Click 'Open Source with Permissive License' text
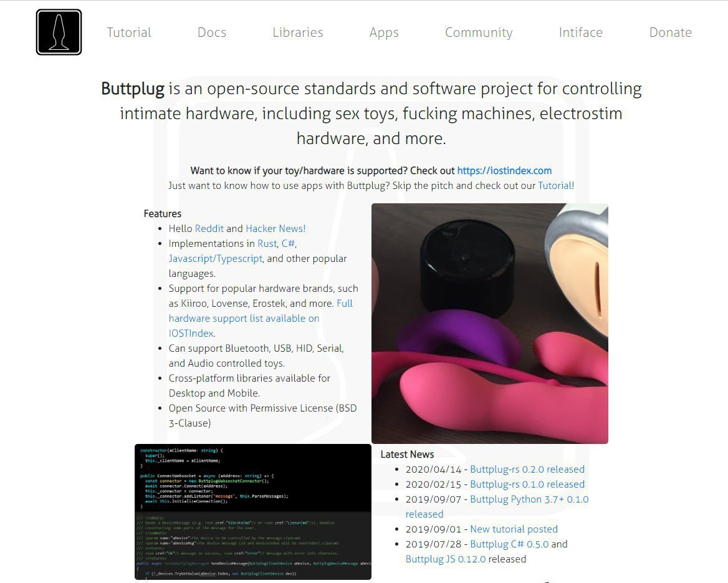Image resolution: width=728 pixels, height=583 pixels. [251, 408]
